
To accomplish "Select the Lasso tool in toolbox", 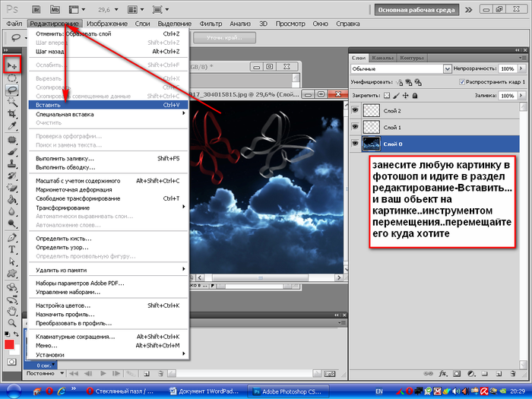I will (12, 90).
